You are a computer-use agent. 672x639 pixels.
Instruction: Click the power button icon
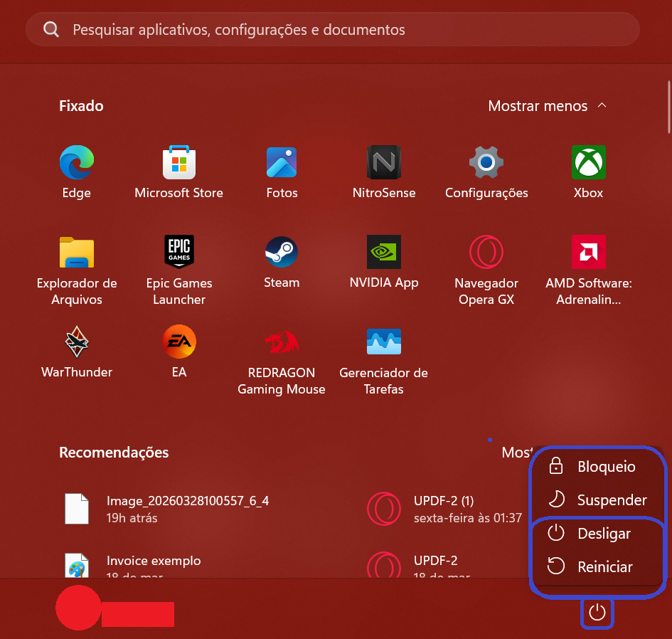(x=597, y=613)
